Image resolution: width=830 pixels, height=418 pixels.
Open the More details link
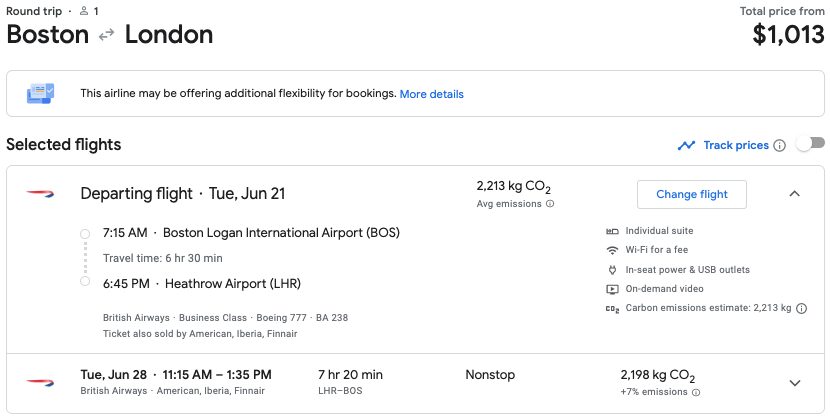tap(431, 94)
